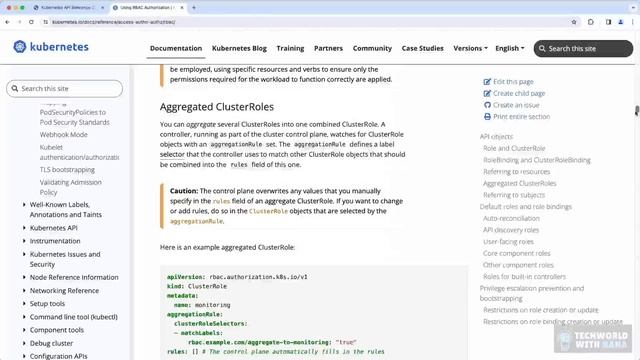Image resolution: width=640 pixels, height=360 pixels.
Task: Click the header Search this site field
Action: tap(583, 49)
